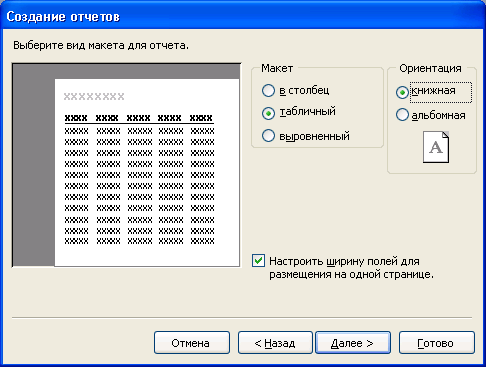Click the "Выберите вид макета для отчета." text

101,45
